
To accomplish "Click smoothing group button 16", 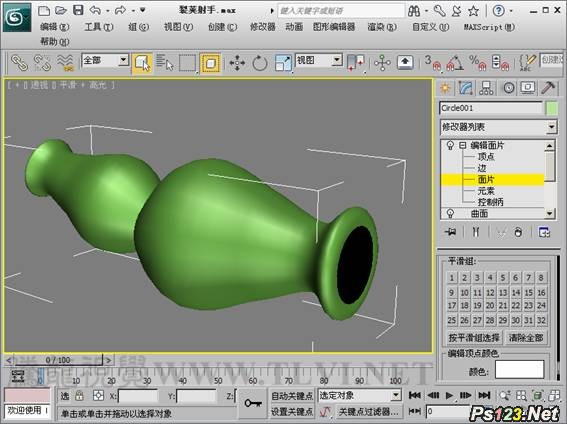I will [541, 292].
